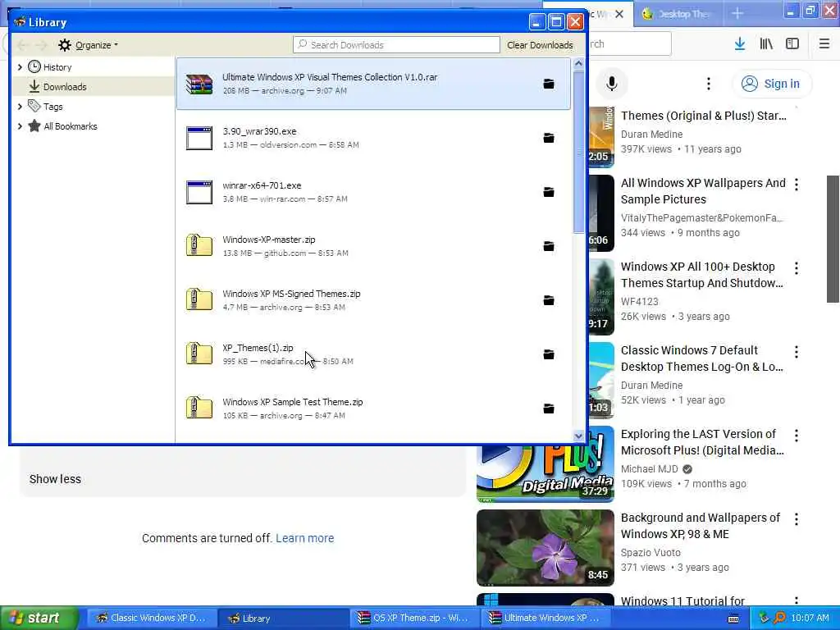Screen dimensions: 840x630
Task: Click channel name Michael MJD
Action: [650, 468]
